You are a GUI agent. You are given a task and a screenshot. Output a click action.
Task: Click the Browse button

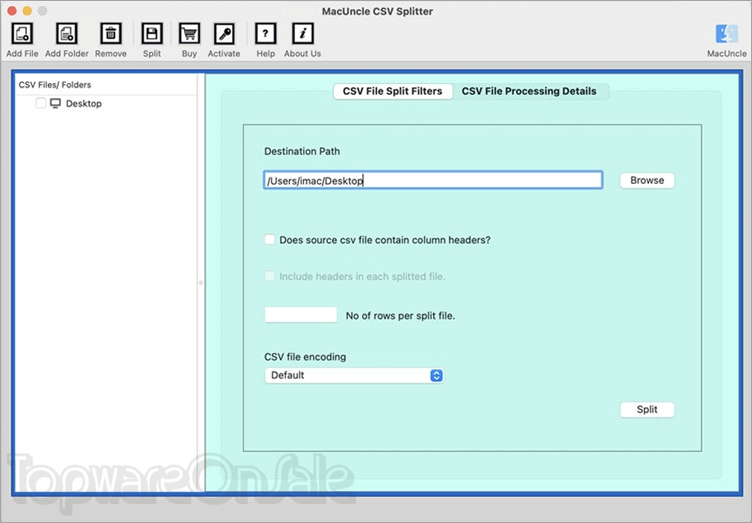click(647, 180)
